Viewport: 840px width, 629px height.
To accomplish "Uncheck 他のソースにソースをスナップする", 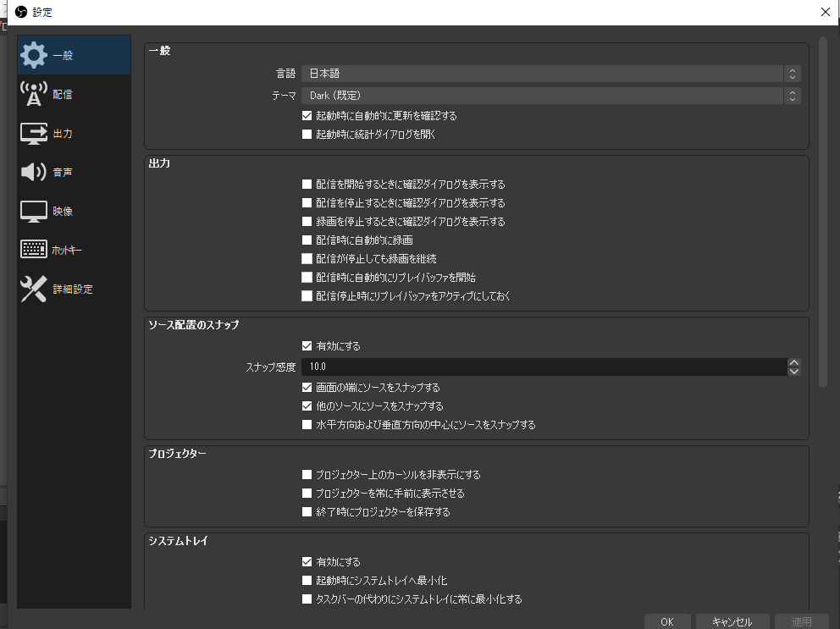I will [307, 406].
